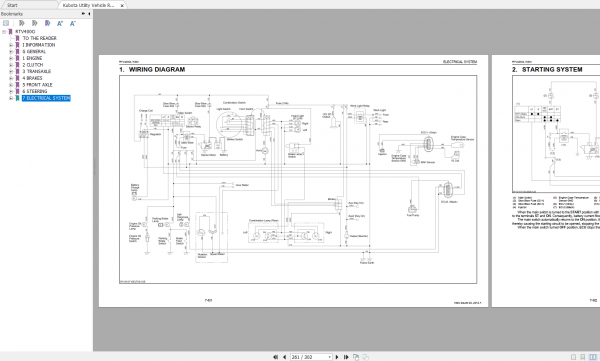This screenshot has height=361, width=600.
Task: Open the 6 STEERING bookmark
Action: tap(34, 91)
